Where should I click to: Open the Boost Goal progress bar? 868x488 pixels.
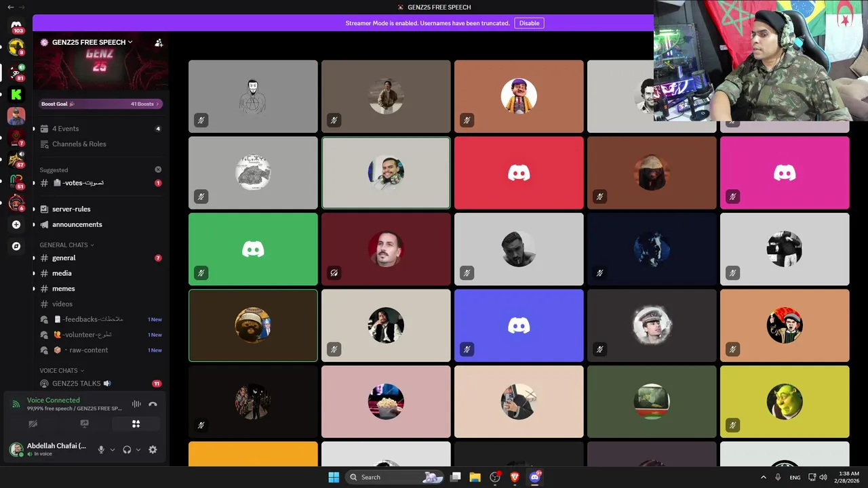click(x=100, y=104)
